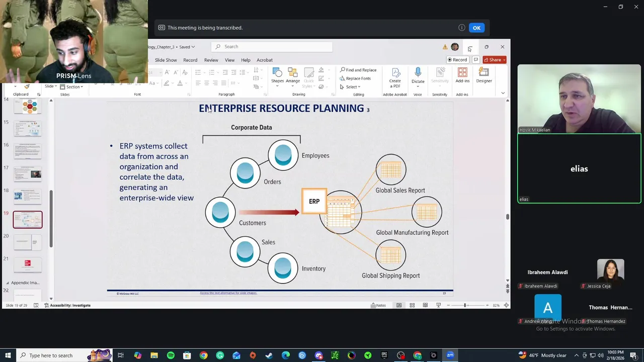Open the Acrobat tab
Image resolution: width=644 pixels, height=362 pixels.
[265, 60]
